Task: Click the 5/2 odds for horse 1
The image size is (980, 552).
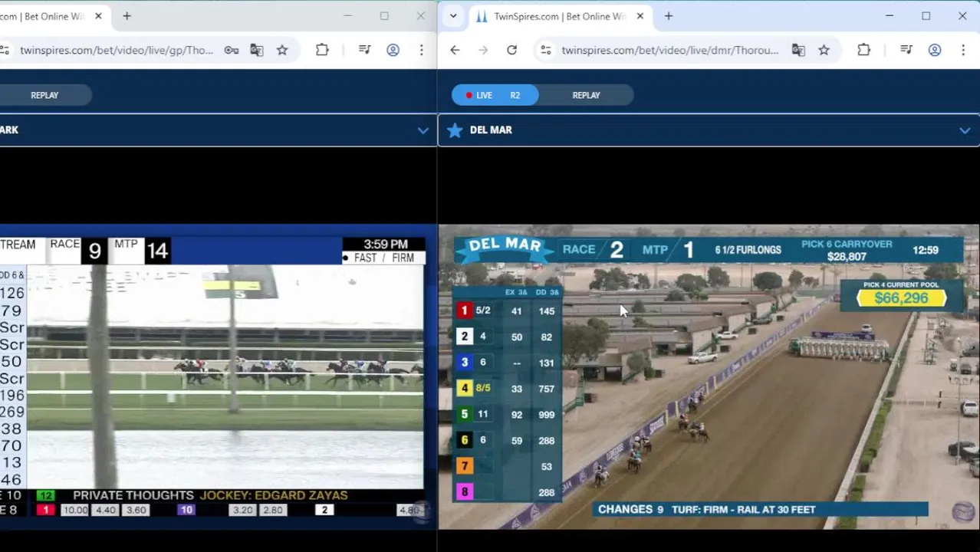Action: point(482,310)
